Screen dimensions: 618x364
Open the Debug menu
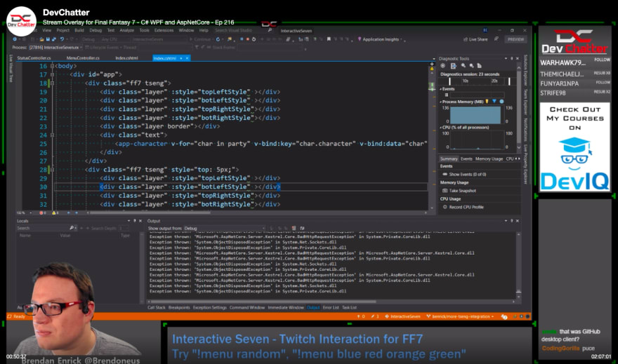(x=96, y=30)
